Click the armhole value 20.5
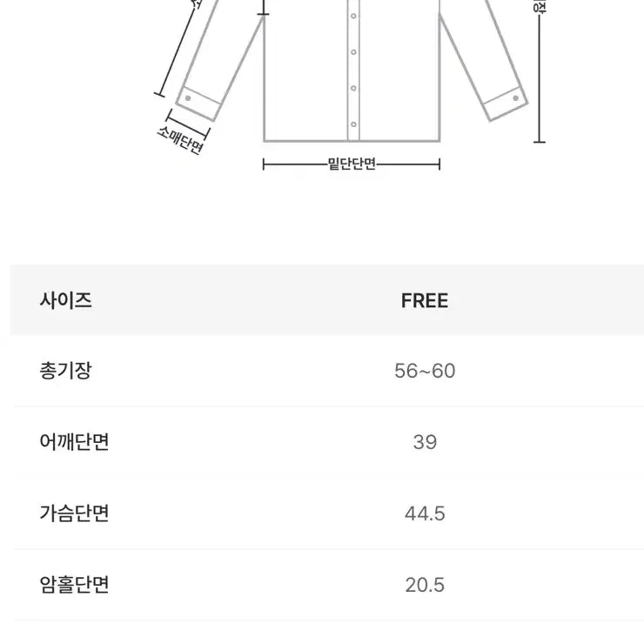The width and height of the screenshot is (644, 644). (425, 584)
